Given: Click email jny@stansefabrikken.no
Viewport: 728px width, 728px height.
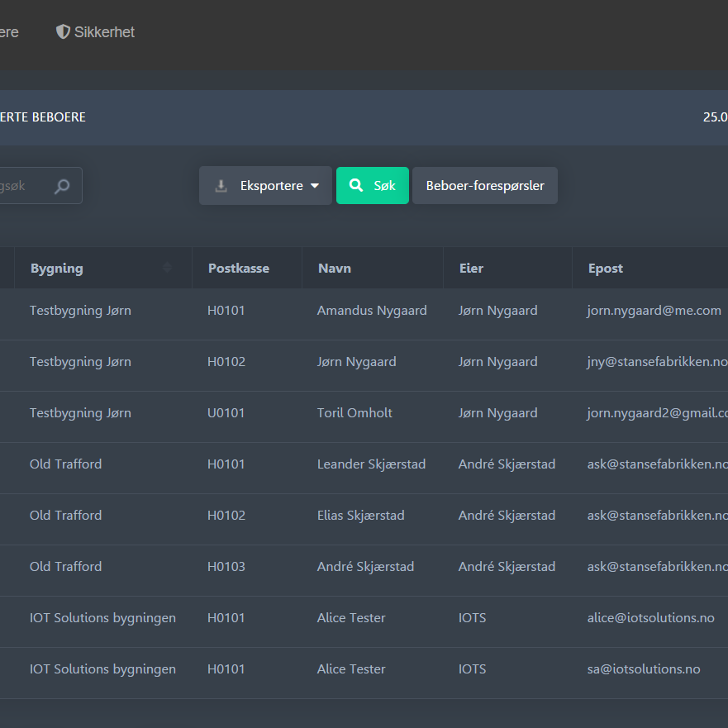Looking at the screenshot, I should (657, 362).
